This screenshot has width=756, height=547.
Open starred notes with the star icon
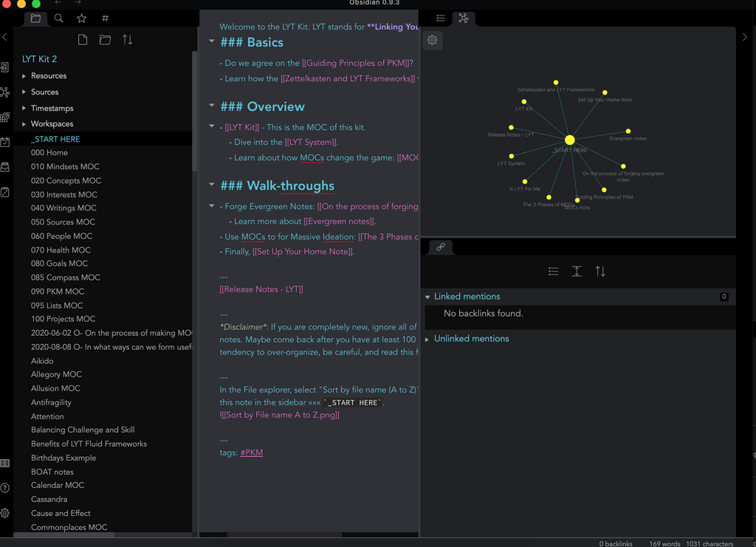click(81, 18)
